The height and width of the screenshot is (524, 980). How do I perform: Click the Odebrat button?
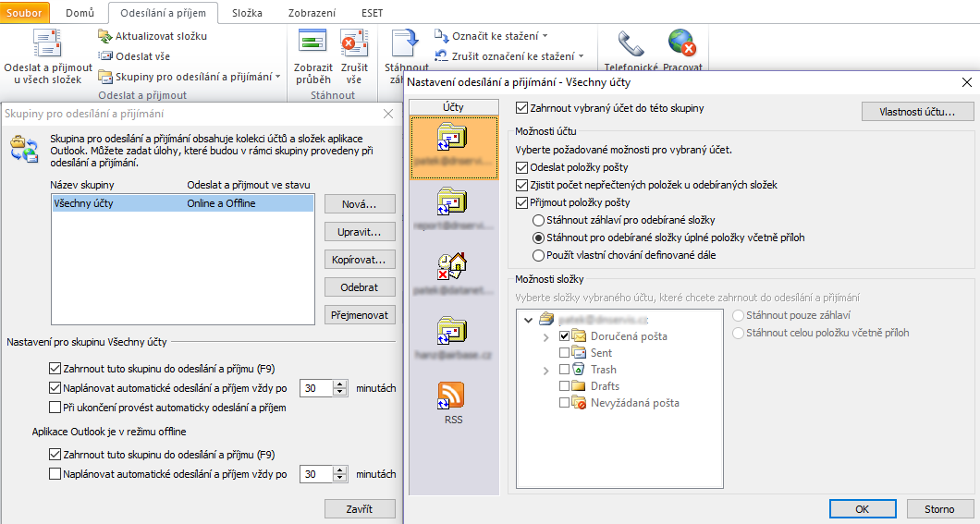coord(360,287)
